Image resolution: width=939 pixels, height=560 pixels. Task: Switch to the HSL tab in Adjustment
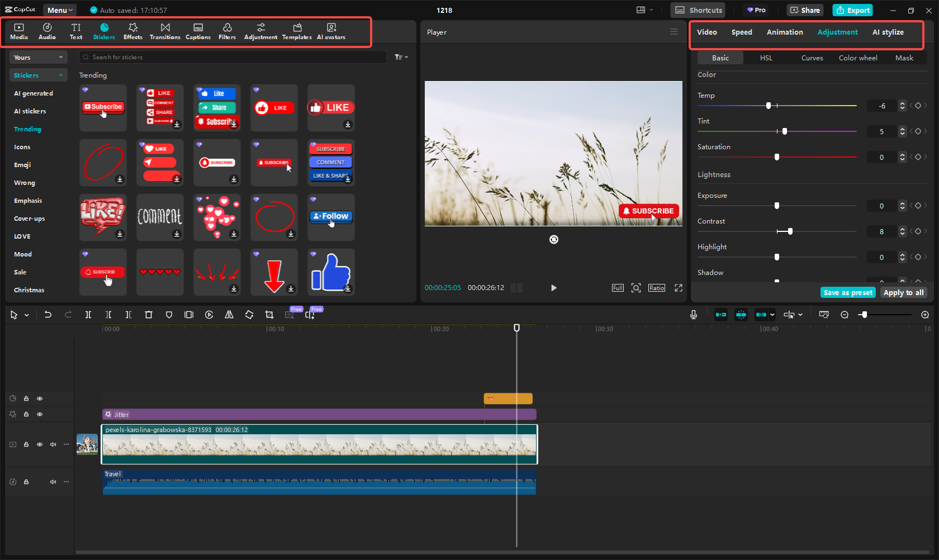[x=766, y=58]
